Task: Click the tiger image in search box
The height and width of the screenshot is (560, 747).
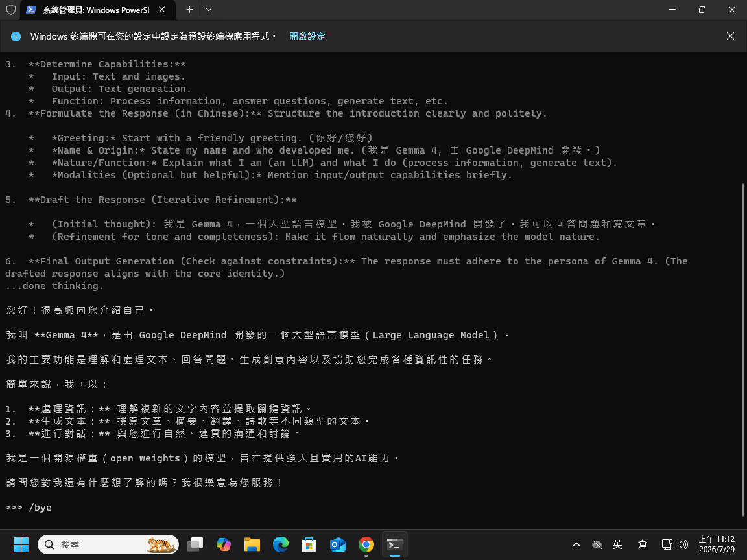Action: pos(161,544)
